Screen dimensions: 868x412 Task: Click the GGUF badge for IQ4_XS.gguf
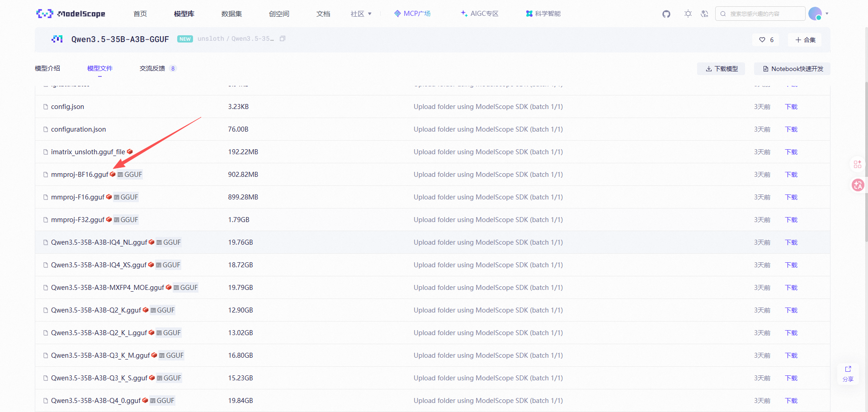pos(168,265)
